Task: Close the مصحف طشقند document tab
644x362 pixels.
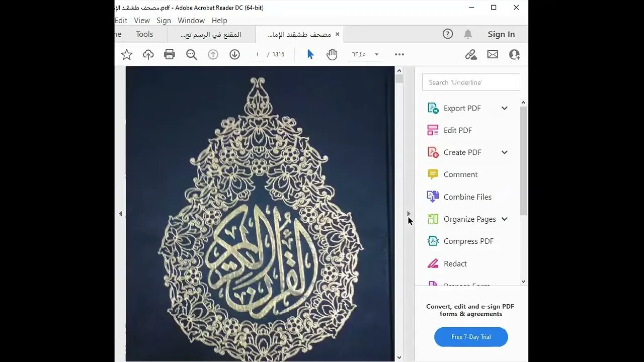Action: coord(338,34)
